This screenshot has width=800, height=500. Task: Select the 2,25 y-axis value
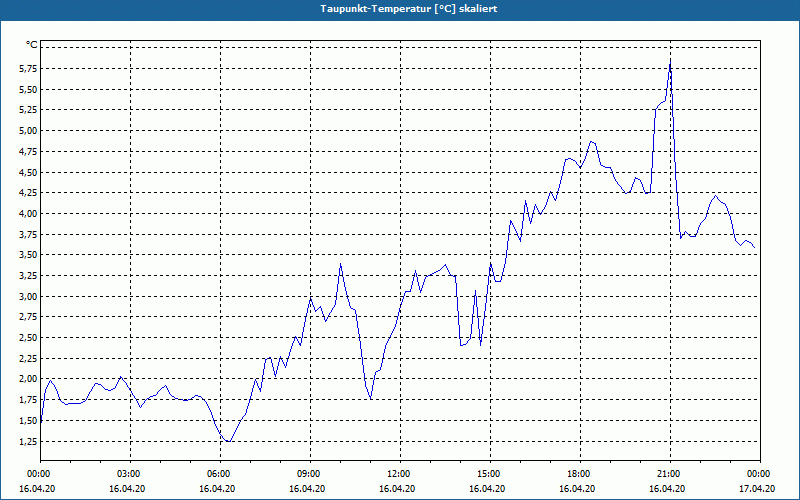tap(28, 359)
